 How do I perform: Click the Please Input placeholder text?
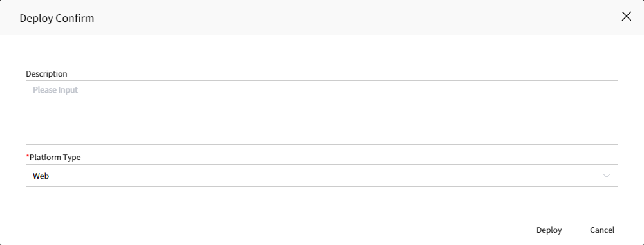pos(55,89)
